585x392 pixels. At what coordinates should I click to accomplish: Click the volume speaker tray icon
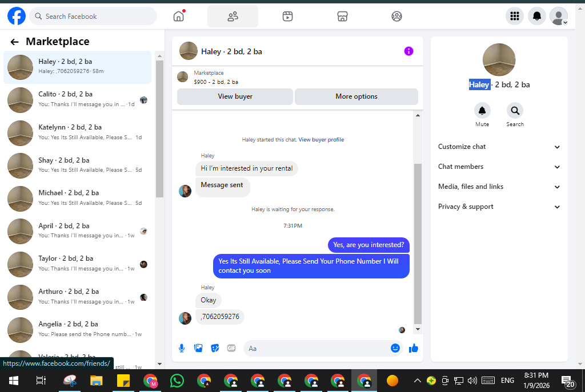click(472, 381)
